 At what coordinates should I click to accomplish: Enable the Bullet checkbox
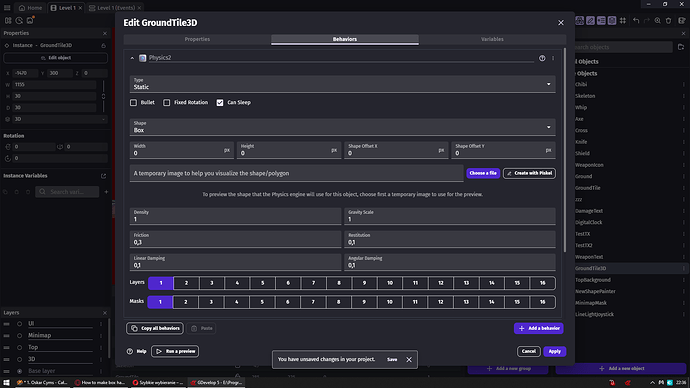pyautogui.click(x=133, y=102)
